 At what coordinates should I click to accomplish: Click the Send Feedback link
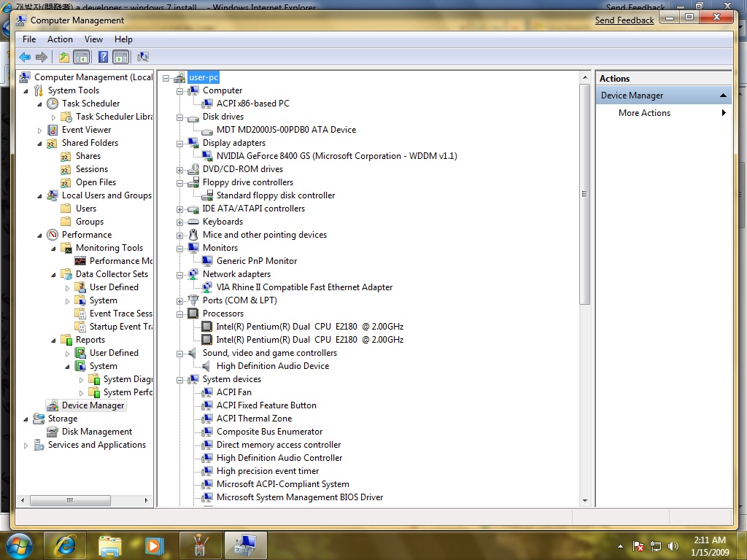click(x=624, y=20)
